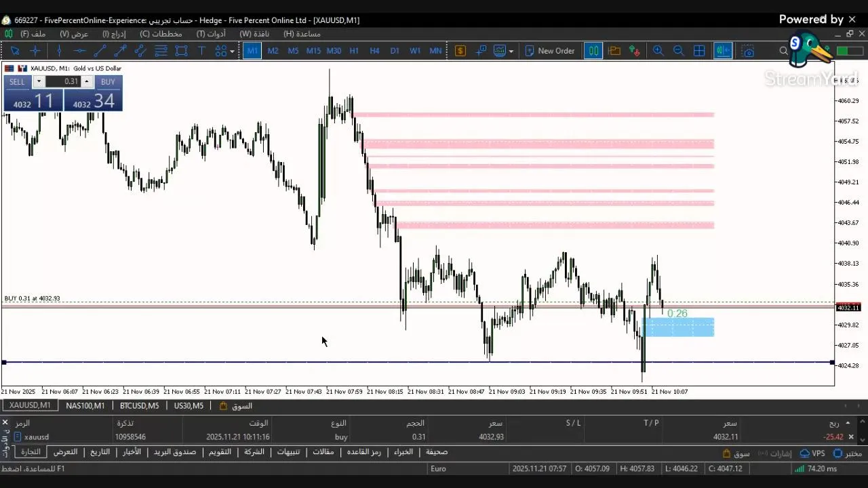Increase lot size with up arrow
Screen dimensions: 868x488
coord(87,81)
